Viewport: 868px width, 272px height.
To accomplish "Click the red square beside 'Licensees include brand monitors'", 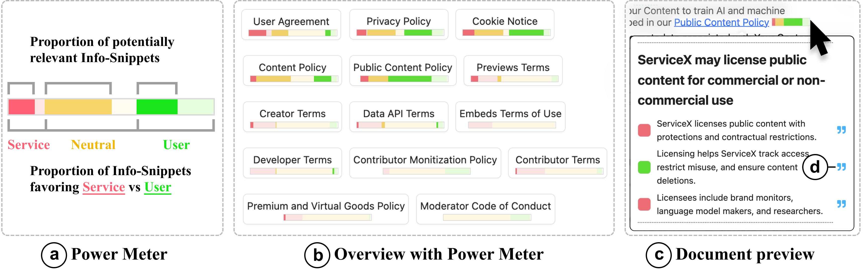I will [x=644, y=204].
